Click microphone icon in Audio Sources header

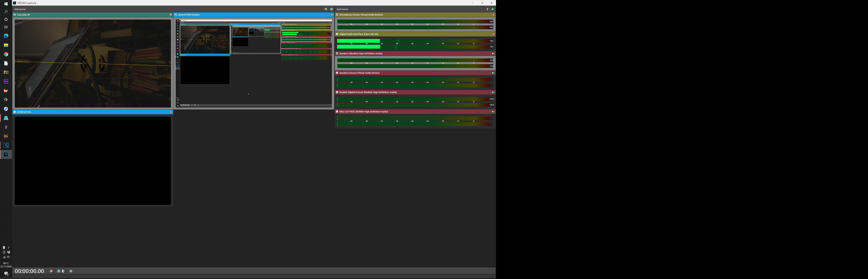(x=487, y=9)
